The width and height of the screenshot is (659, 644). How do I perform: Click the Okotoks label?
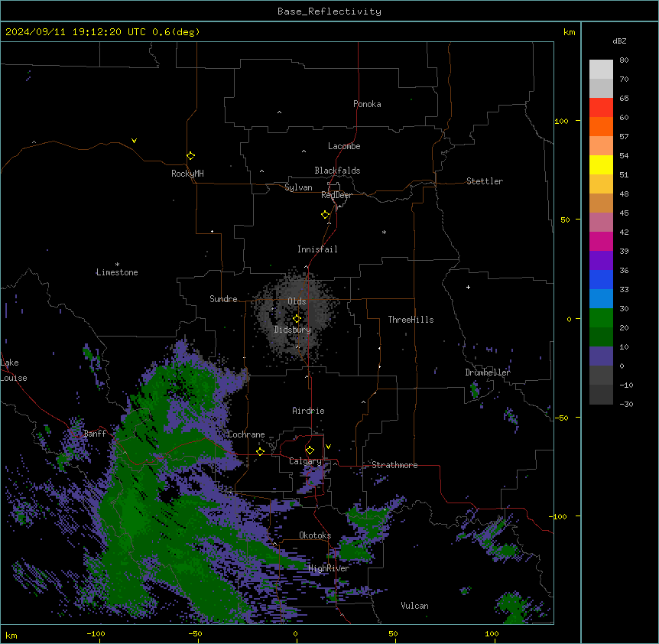[315, 535]
